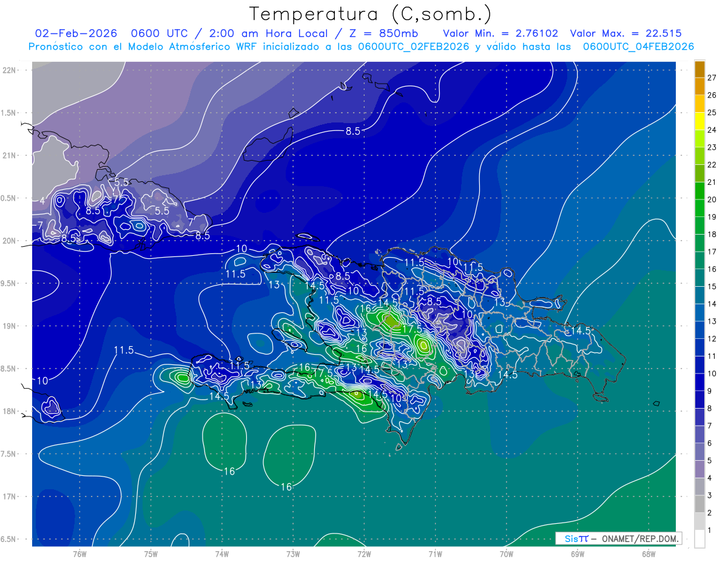Click the longitude axis label "68W"

coord(649,553)
